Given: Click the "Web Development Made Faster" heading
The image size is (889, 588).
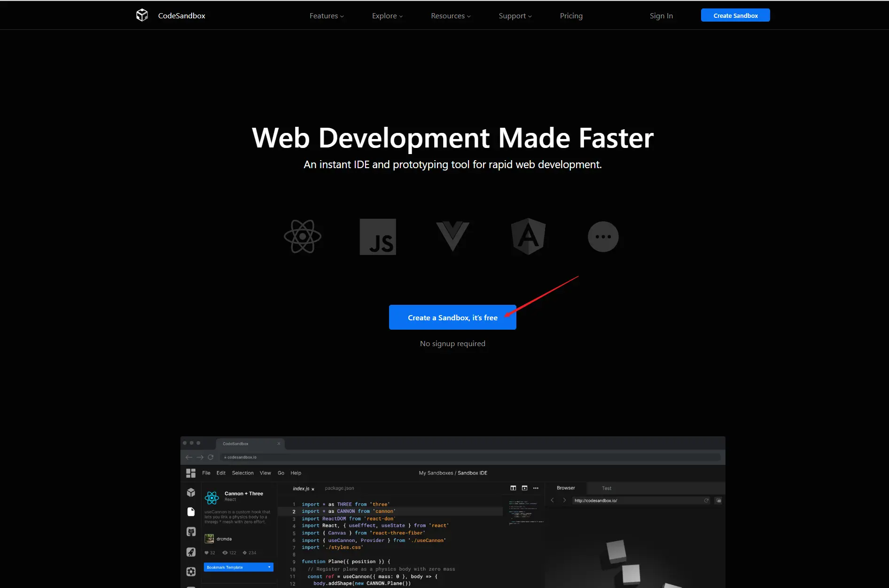Looking at the screenshot, I should coord(452,138).
